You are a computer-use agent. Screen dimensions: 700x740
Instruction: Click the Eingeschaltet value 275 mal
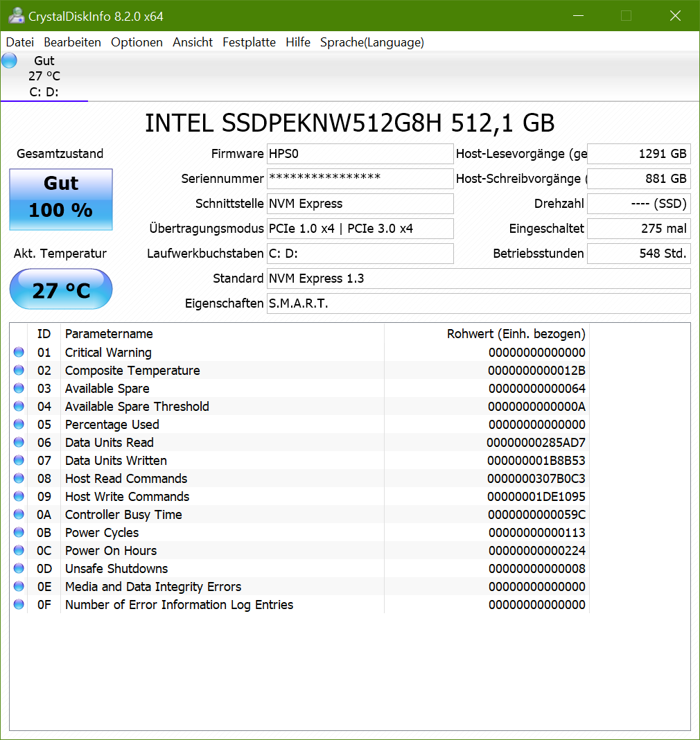(x=639, y=229)
